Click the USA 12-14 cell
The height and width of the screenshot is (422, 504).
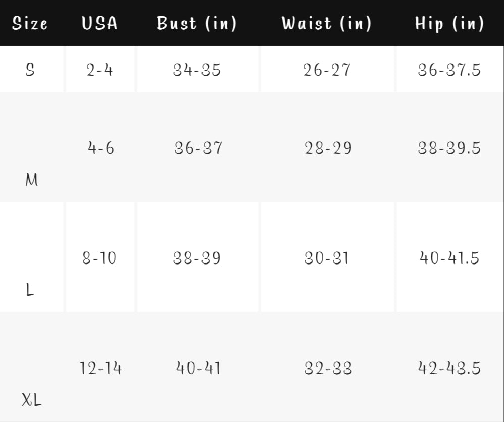(x=100, y=368)
